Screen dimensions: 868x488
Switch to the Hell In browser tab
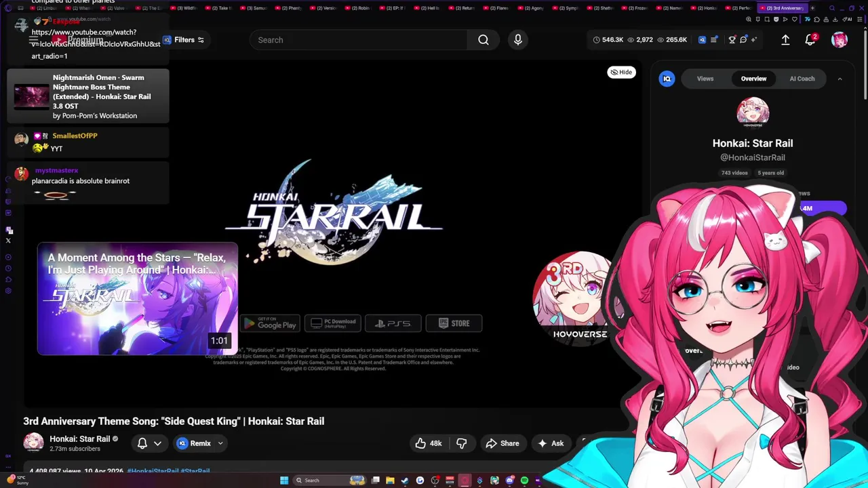pos(430,8)
